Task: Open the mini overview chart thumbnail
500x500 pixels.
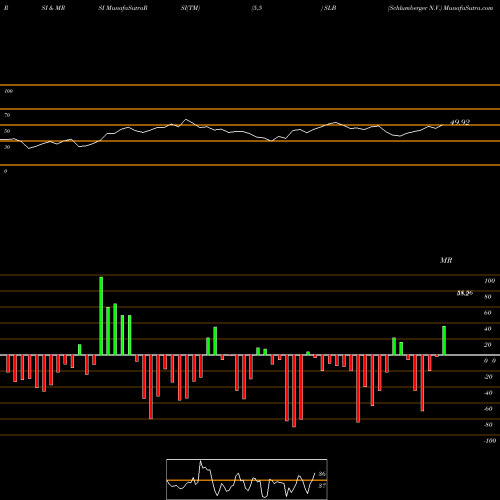Action: pos(247,479)
